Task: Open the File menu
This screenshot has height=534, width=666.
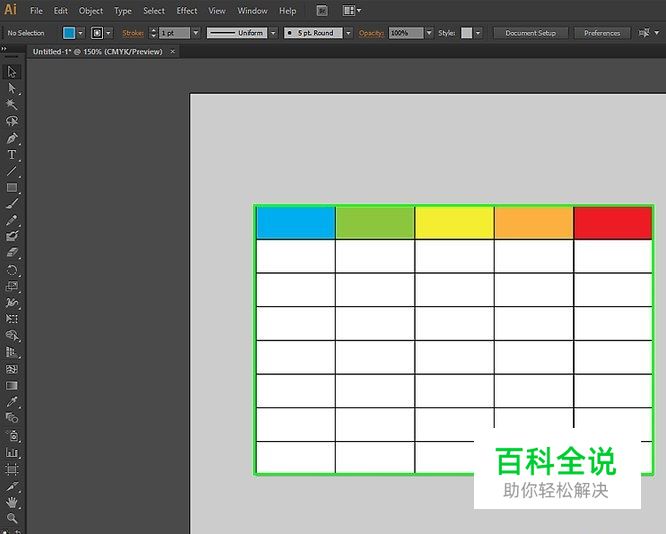Action: pos(37,11)
